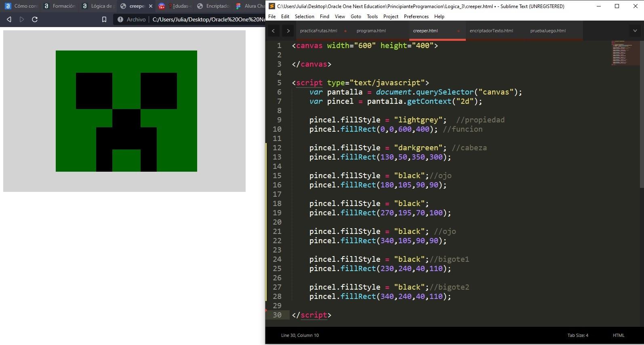
Task: Switch to the Alura Cha browser tab
Action: [250, 6]
